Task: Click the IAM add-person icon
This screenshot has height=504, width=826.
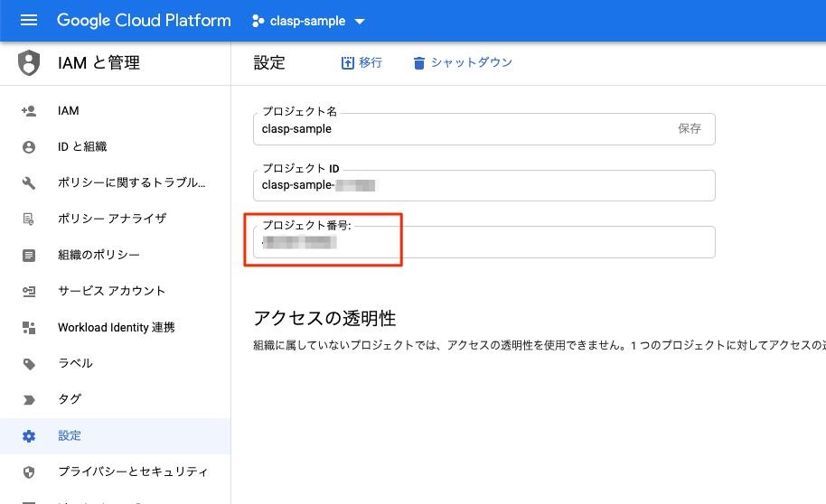Action: click(29, 110)
